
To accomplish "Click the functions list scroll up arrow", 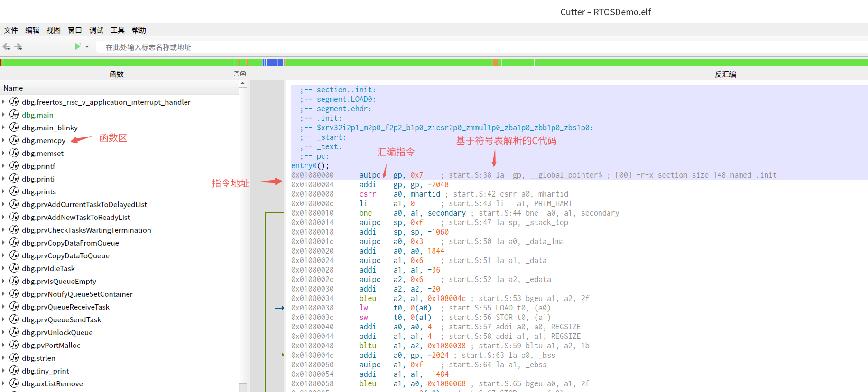I will click(243, 84).
